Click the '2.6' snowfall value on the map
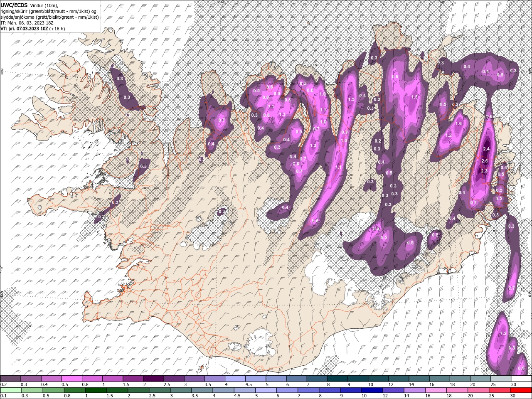Viewport: 532px width, 399px height. tap(484, 161)
